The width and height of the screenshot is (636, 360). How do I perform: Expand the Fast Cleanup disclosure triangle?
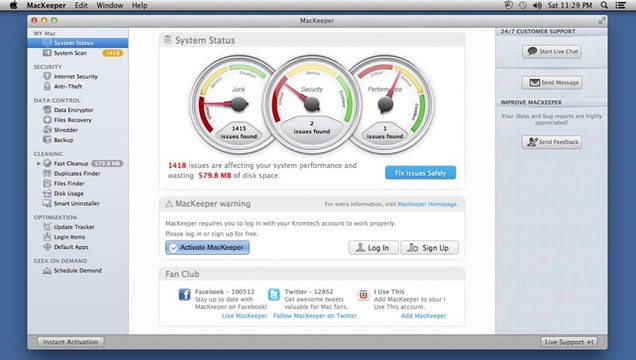(39, 163)
